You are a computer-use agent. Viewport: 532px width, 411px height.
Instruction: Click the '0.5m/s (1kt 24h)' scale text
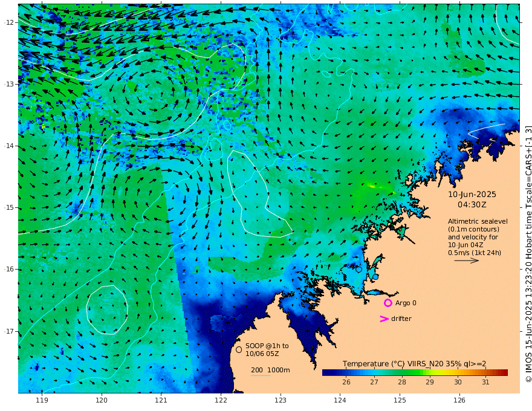point(475,253)
